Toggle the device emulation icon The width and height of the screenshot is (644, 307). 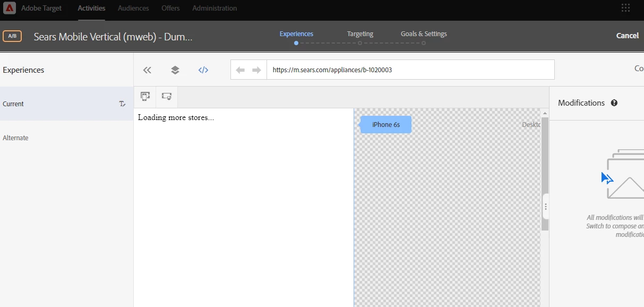coord(145,97)
